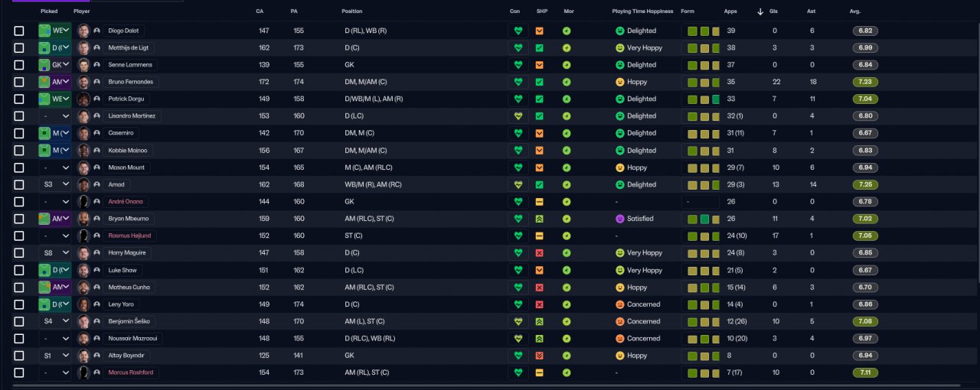Tick the checkbox for Bruno Fernandes

[x=19, y=82]
